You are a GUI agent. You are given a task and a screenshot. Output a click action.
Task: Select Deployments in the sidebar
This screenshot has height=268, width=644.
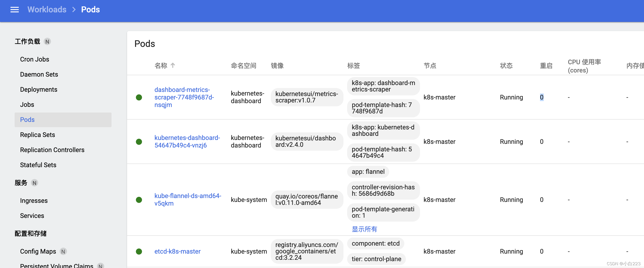pos(39,89)
